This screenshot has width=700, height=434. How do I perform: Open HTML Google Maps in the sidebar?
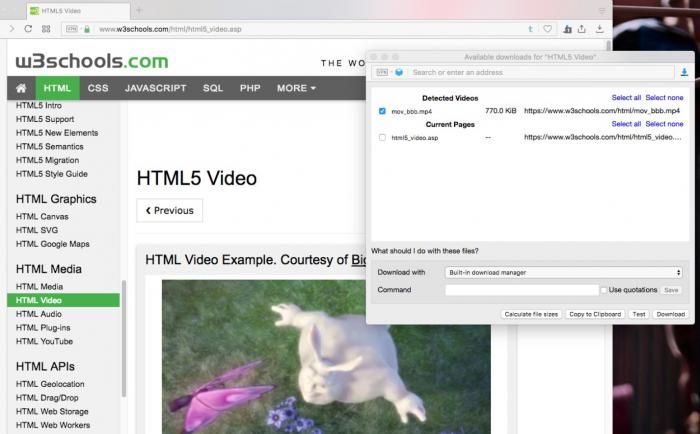click(53, 244)
